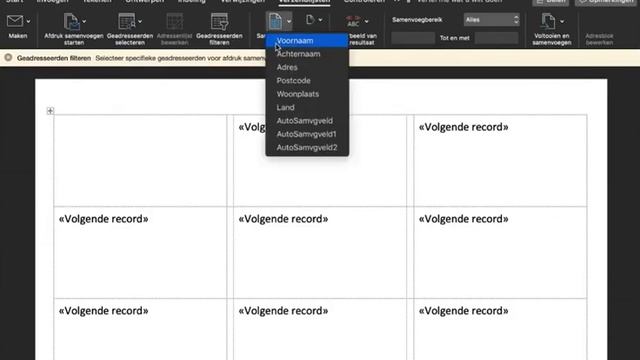This screenshot has width=640, height=360.
Task: Click the Samenvoegveld invoegen document icon
Action: (x=276, y=21)
